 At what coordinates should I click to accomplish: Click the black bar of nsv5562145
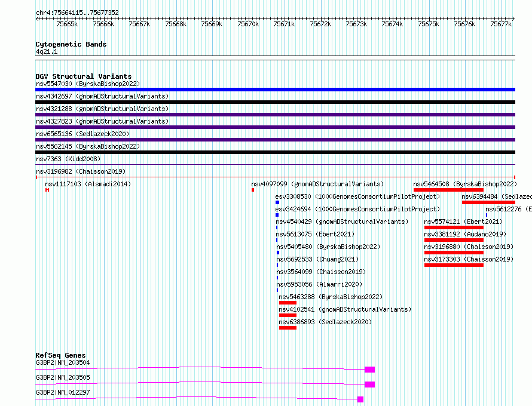pyautogui.click(x=275, y=152)
